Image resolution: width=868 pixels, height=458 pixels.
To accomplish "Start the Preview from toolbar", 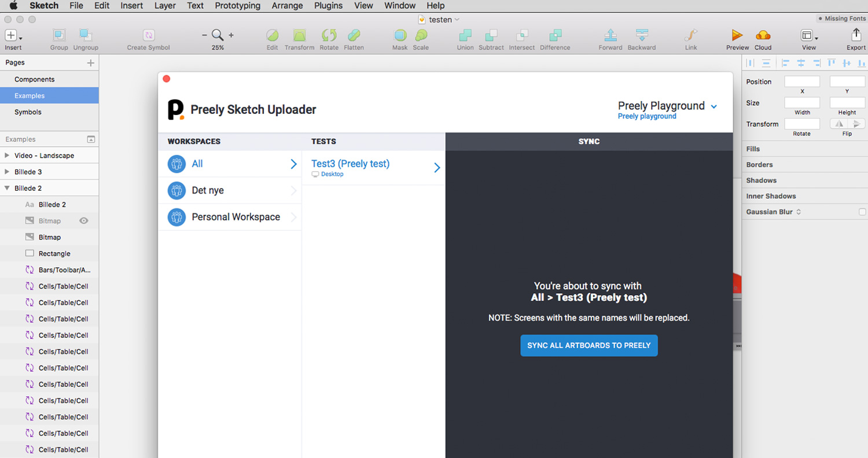I will tap(737, 35).
